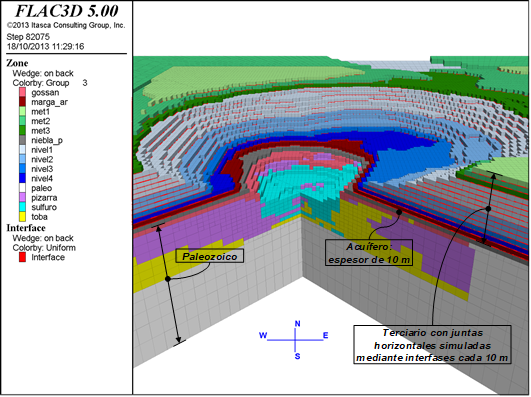The image size is (531, 397).
Task: Click the E east compass marker
Action: pos(325,335)
